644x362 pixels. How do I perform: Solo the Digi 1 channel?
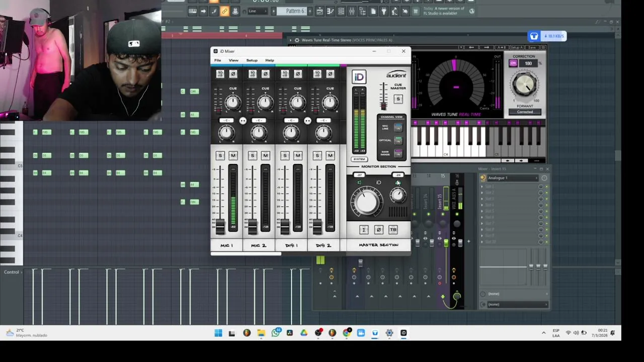point(285,156)
